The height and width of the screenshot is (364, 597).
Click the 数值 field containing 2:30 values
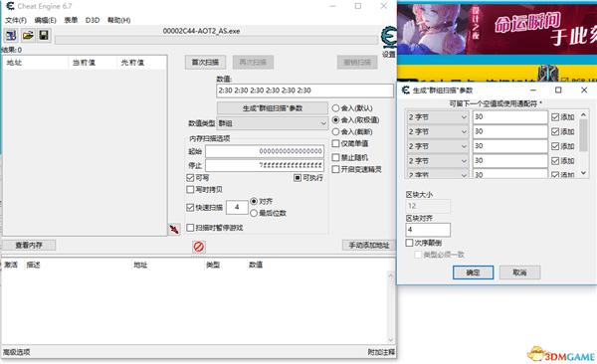[x=304, y=91]
